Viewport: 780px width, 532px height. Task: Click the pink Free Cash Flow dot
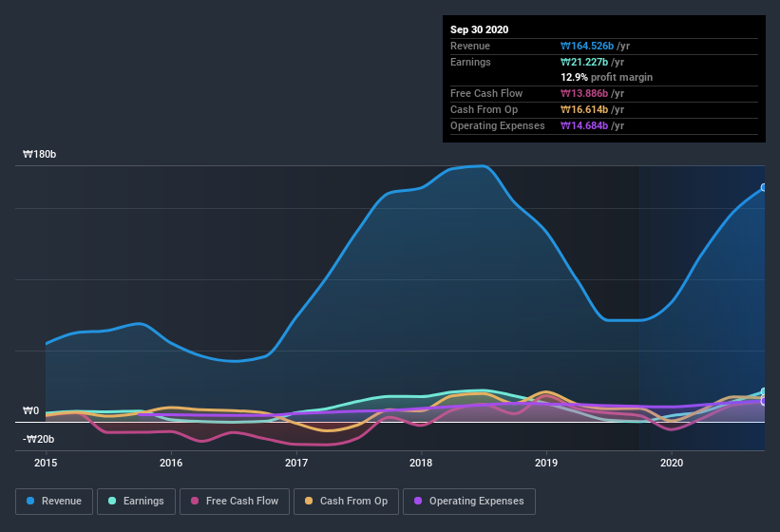pos(196,501)
